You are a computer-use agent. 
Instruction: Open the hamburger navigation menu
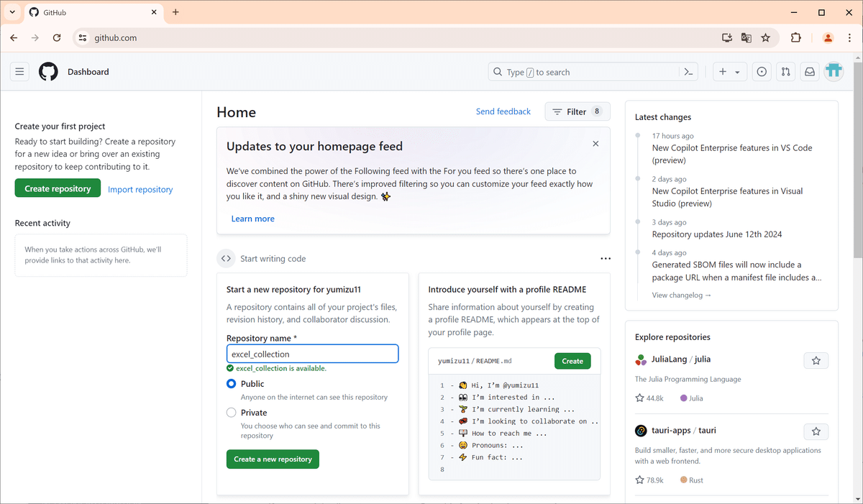19,72
